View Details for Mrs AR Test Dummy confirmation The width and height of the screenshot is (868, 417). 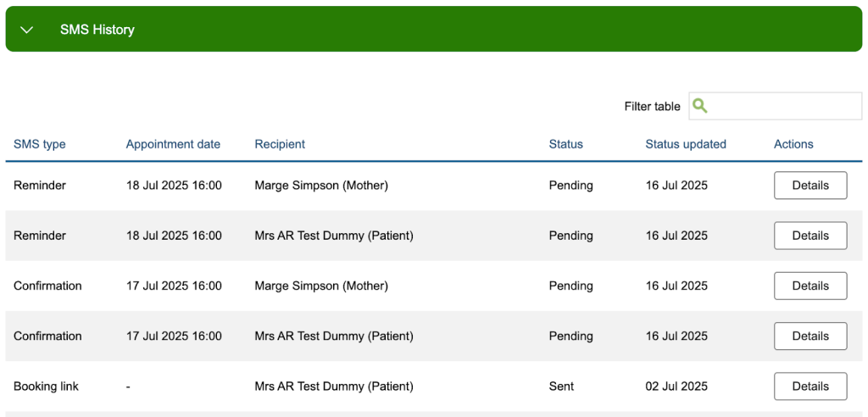click(810, 336)
